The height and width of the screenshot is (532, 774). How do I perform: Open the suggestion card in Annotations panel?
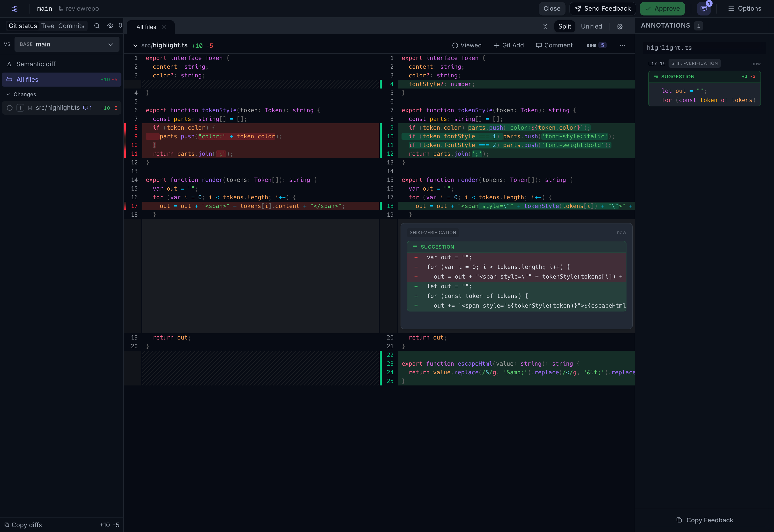[x=704, y=89]
